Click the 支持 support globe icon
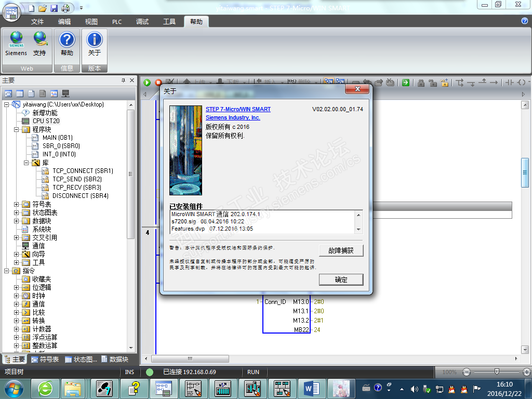 click(39, 44)
